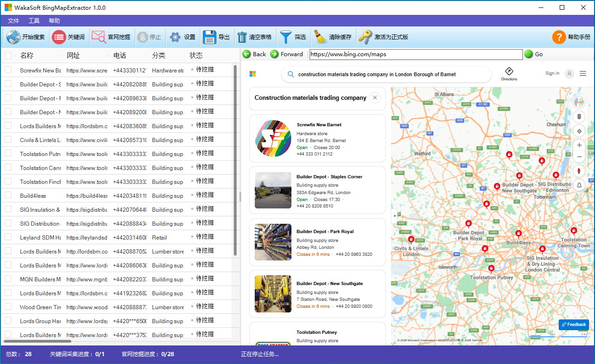Click the green Go button
595x364 pixels.
[534, 54]
